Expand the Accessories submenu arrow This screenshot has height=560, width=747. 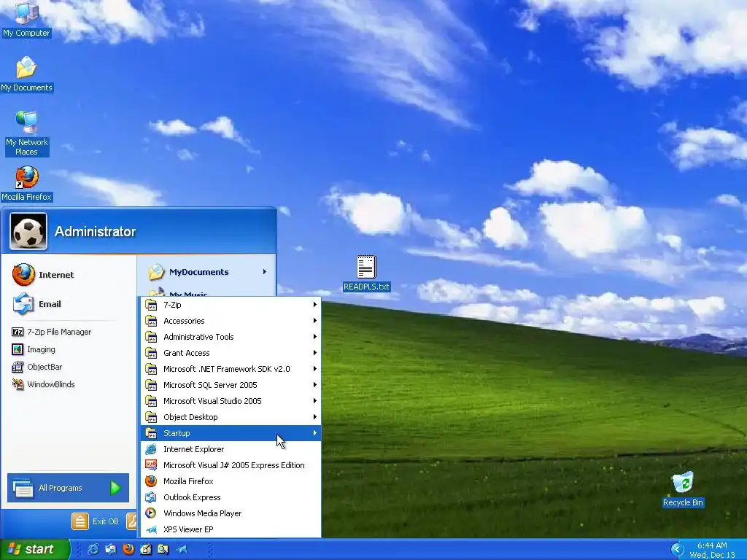(x=315, y=321)
